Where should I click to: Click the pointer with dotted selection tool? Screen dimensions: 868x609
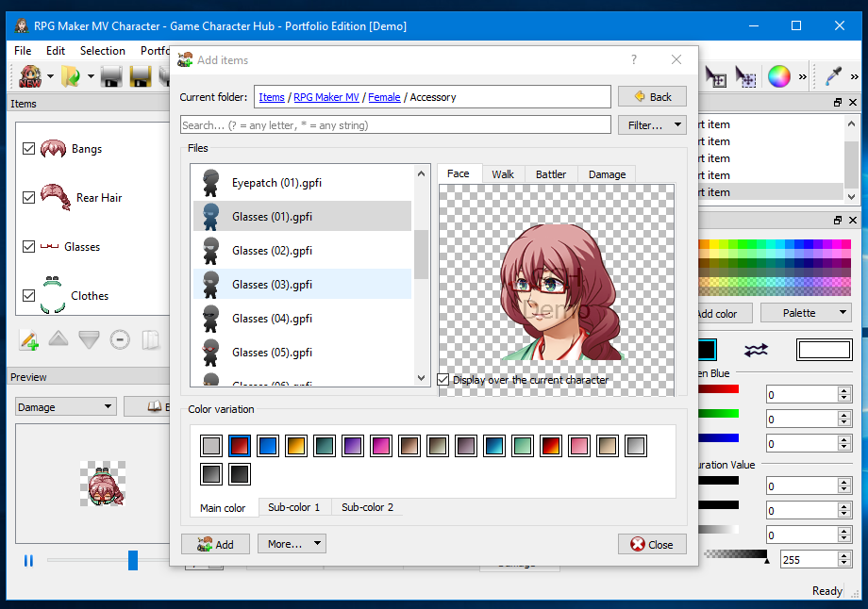tap(745, 76)
